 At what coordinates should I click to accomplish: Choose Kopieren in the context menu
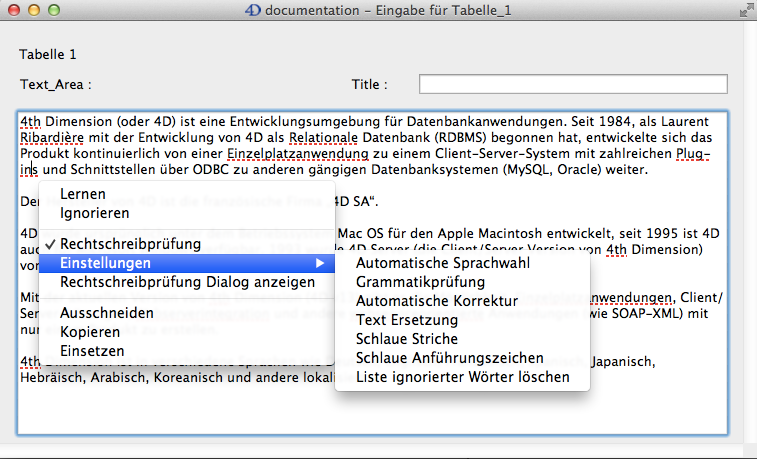click(91, 332)
